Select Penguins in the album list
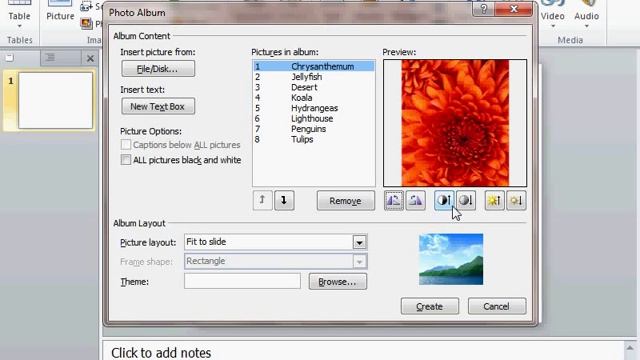The height and width of the screenshot is (360, 640). tap(313, 129)
